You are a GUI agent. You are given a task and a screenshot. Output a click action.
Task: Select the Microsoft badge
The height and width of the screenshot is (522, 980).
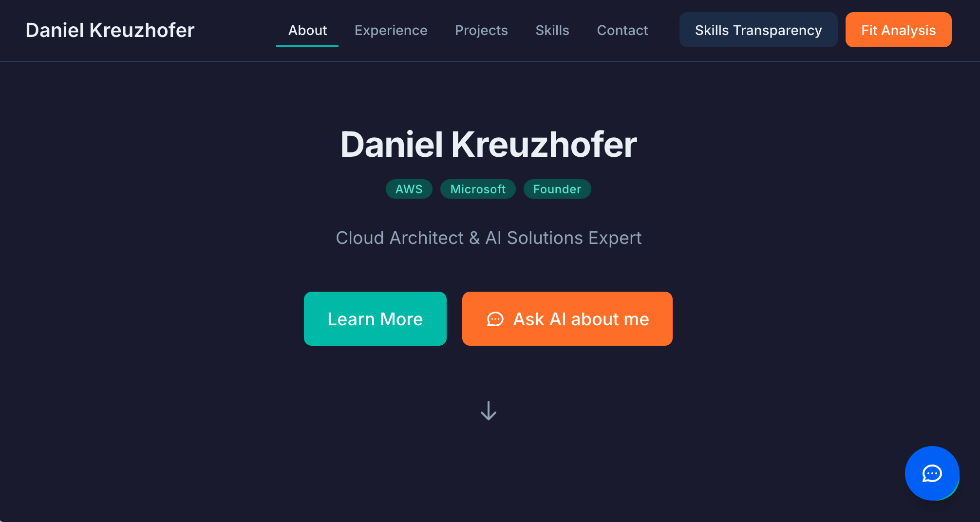[x=478, y=189]
